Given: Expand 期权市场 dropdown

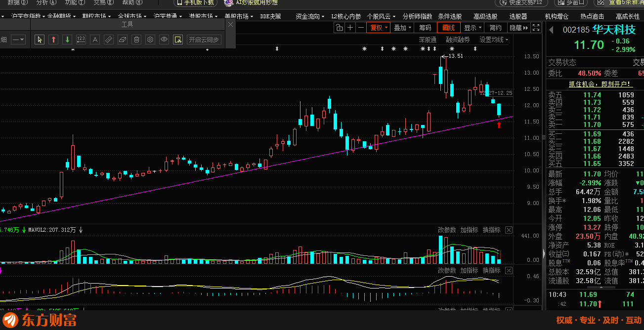Looking at the screenshot, I should coord(96,16).
